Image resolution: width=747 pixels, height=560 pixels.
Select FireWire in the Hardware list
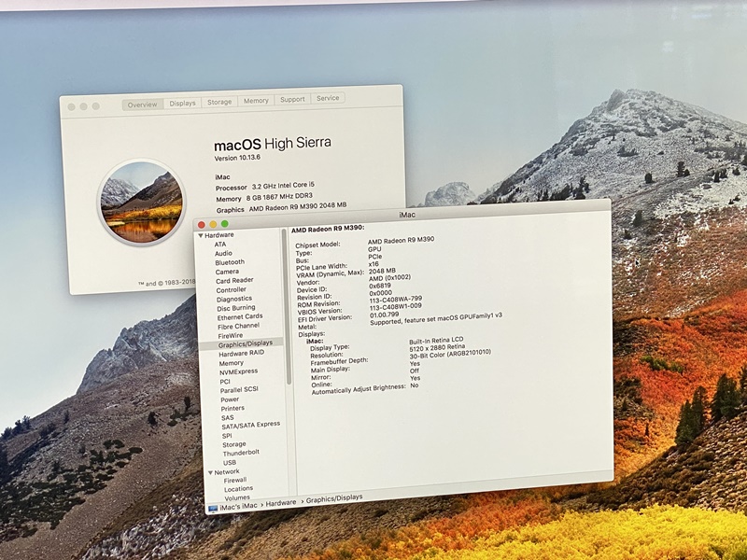pyautogui.click(x=230, y=336)
